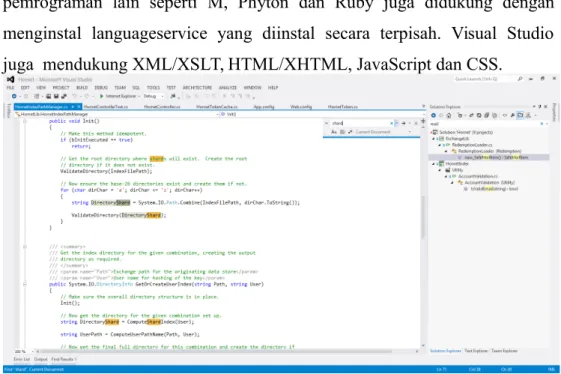Switch to the Web.config tab

(x=301, y=107)
